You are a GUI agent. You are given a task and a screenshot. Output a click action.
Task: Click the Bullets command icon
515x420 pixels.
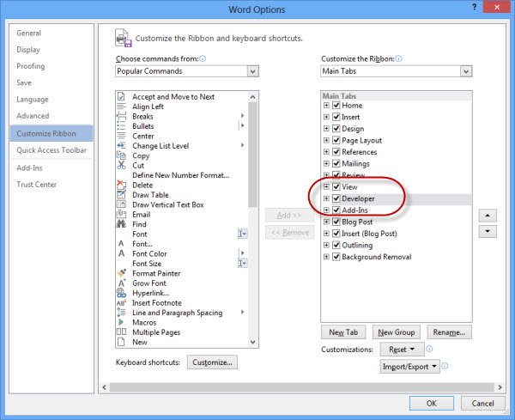(x=121, y=126)
